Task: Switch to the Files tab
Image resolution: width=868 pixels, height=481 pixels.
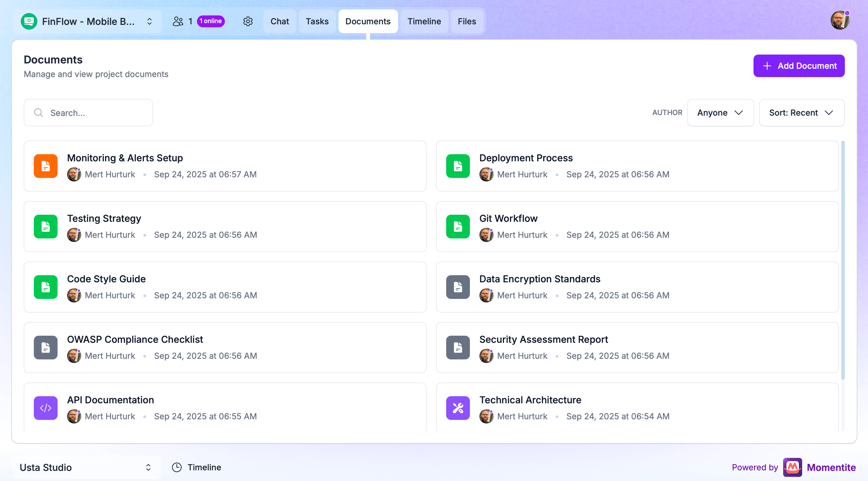Action: point(467,21)
